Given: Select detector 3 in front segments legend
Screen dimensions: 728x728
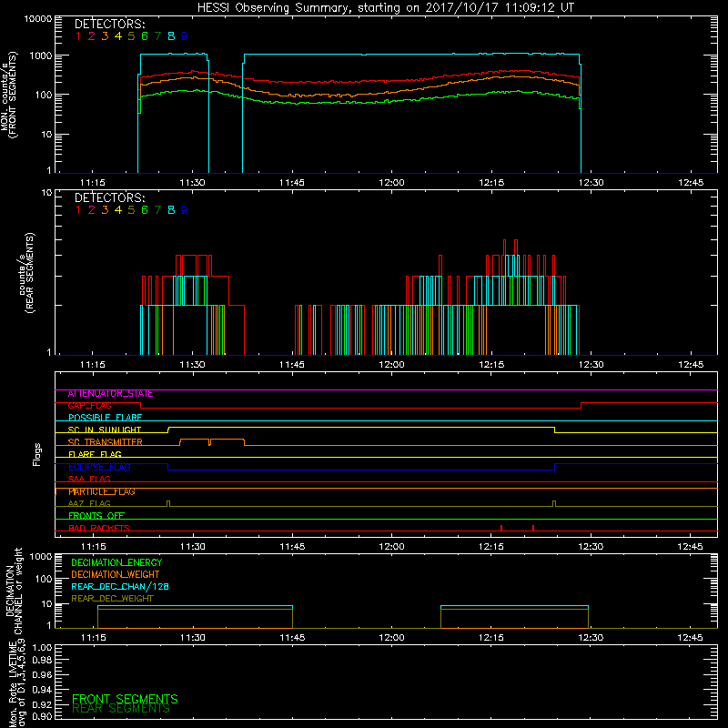Looking at the screenshot, I should click(105, 36).
